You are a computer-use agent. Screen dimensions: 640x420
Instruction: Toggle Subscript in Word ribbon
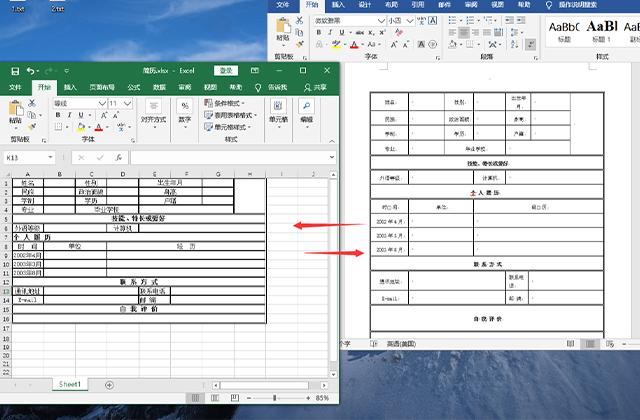click(x=371, y=32)
